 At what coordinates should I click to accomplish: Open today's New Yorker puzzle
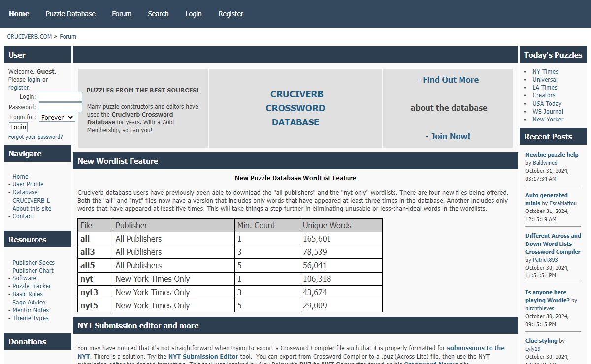tap(548, 120)
